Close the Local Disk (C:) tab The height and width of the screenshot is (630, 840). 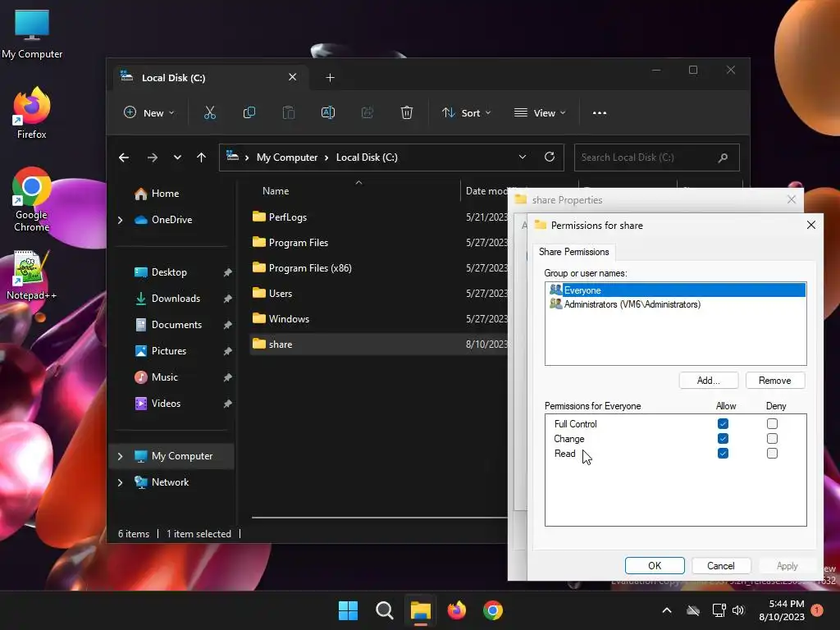pos(293,77)
